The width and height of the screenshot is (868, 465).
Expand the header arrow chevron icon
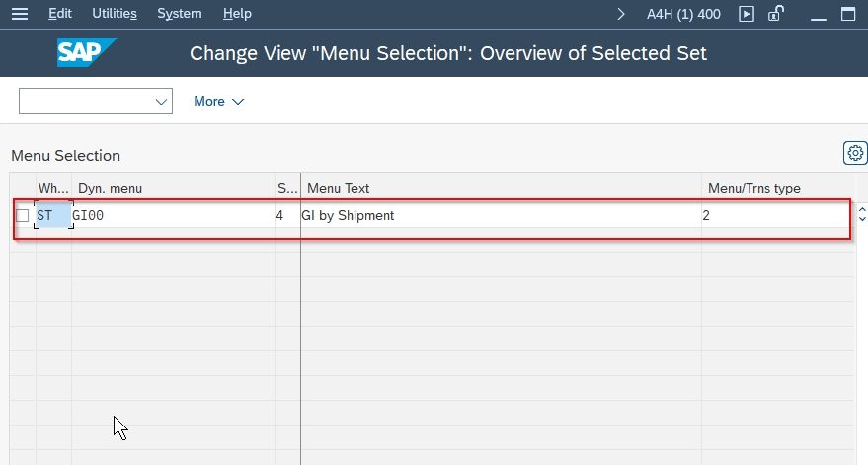pos(620,14)
